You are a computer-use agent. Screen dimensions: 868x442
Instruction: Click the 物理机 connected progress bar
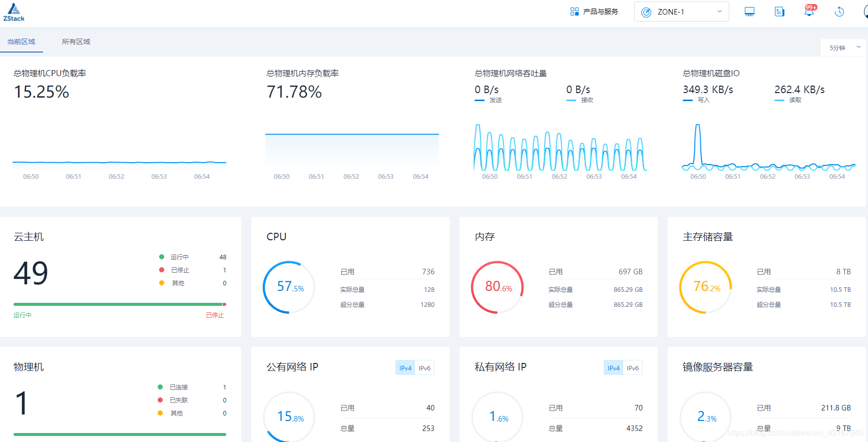coord(120,434)
